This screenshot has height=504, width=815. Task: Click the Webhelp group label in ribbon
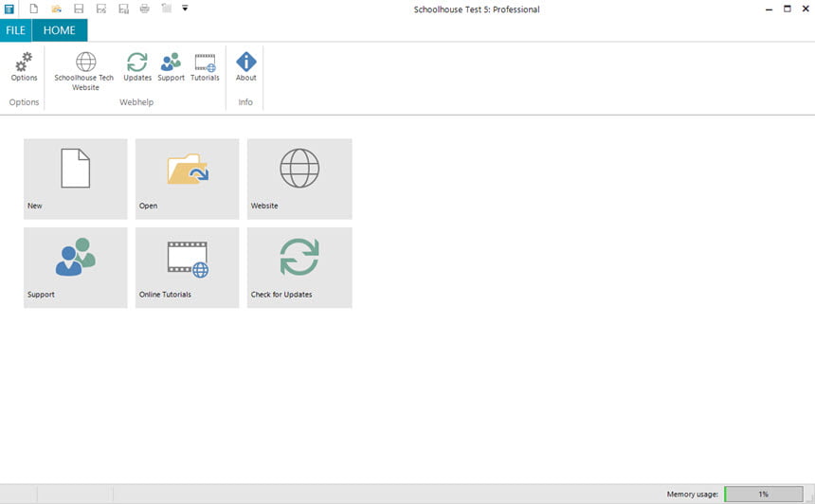[x=136, y=102]
